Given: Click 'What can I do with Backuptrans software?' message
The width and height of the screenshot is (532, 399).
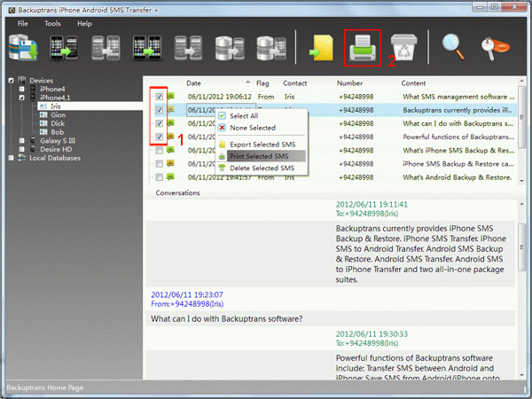Looking at the screenshot, I should pos(227,318).
